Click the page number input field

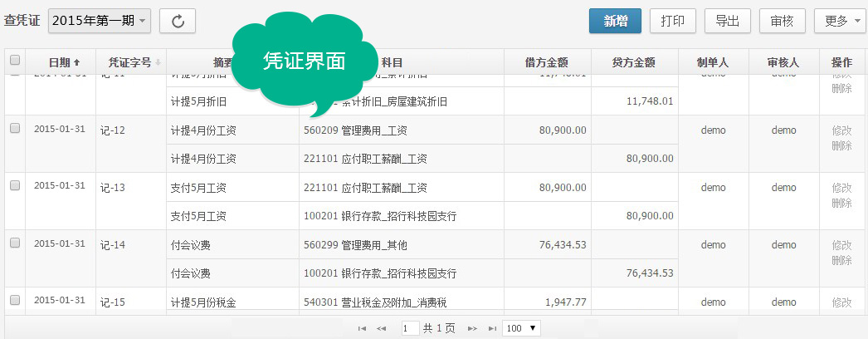410,328
